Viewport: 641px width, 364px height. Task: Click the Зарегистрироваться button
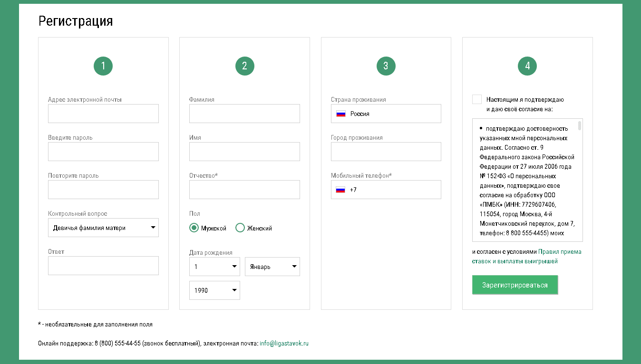click(515, 285)
